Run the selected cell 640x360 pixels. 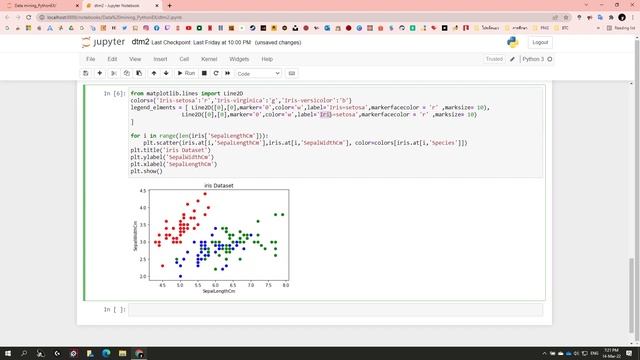[186, 73]
